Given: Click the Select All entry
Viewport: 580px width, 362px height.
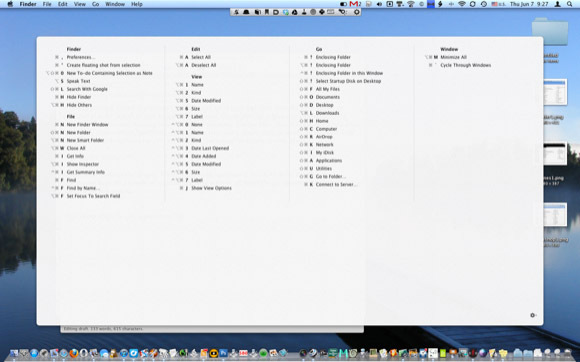Looking at the screenshot, I should (201, 57).
